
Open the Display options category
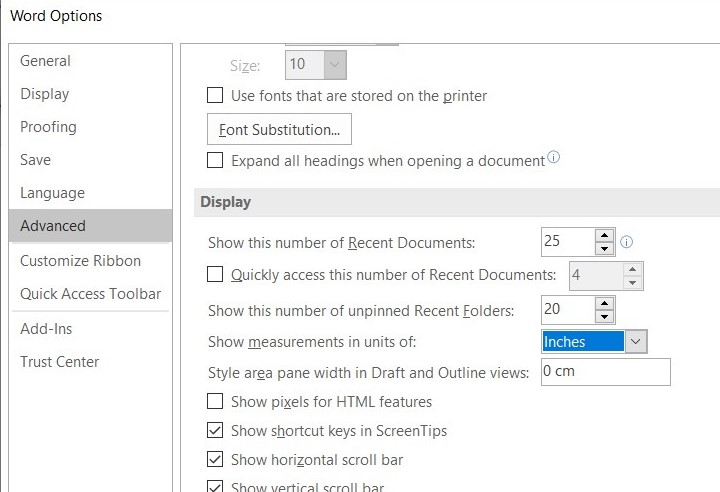[x=90, y=94]
